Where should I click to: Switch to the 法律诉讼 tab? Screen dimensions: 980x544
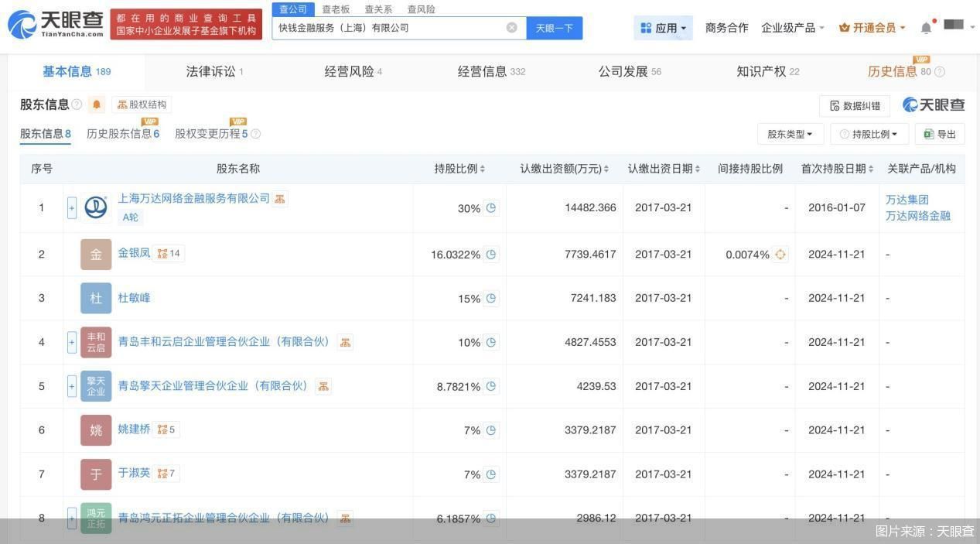[215, 72]
